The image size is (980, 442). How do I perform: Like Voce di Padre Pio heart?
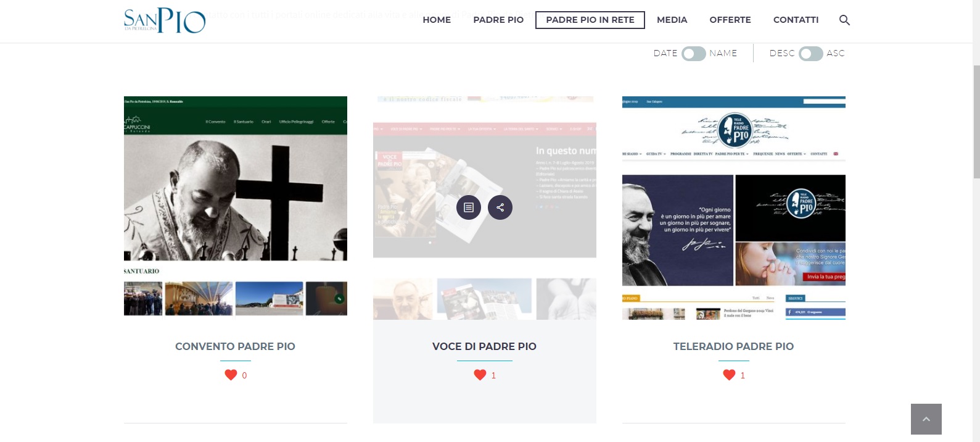click(x=480, y=375)
